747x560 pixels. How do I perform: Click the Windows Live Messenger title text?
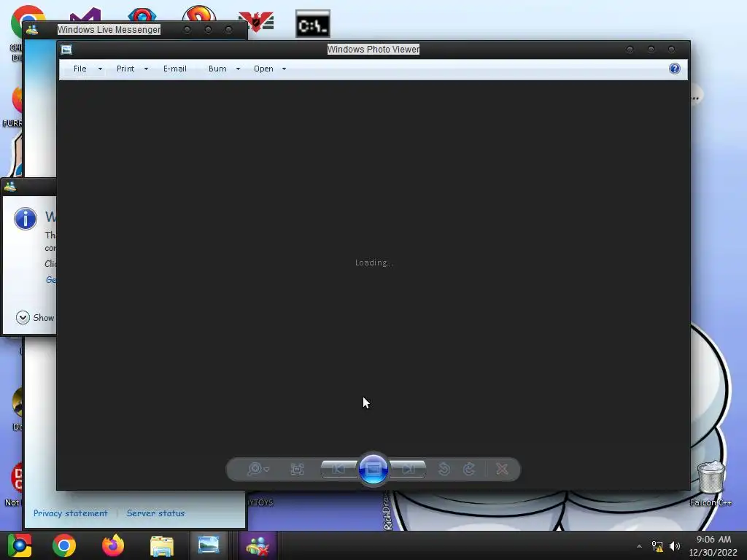(109, 29)
